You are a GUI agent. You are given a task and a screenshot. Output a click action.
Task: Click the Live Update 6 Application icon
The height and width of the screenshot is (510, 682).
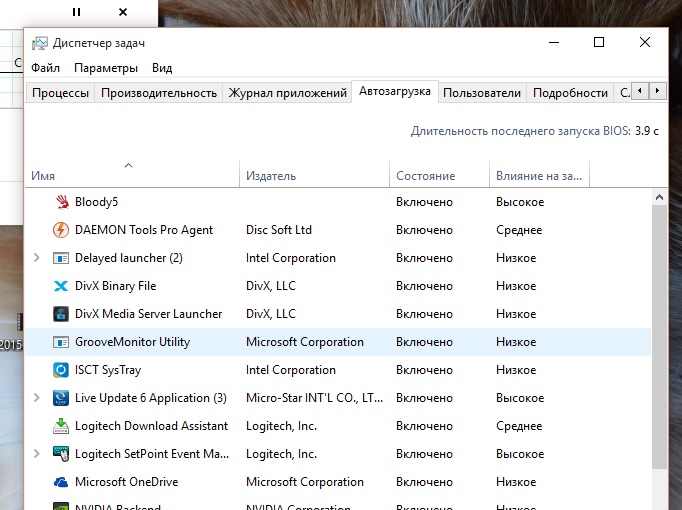[61, 398]
